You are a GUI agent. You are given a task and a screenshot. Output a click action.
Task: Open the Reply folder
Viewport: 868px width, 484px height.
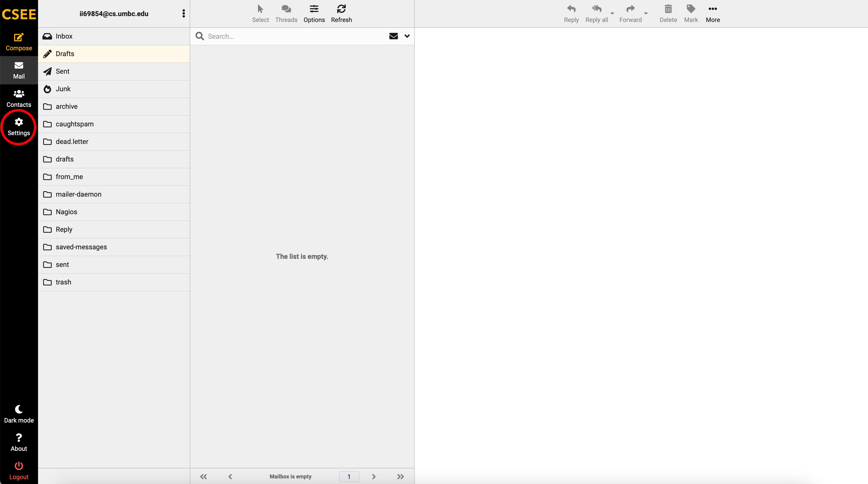click(x=114, y=230)
